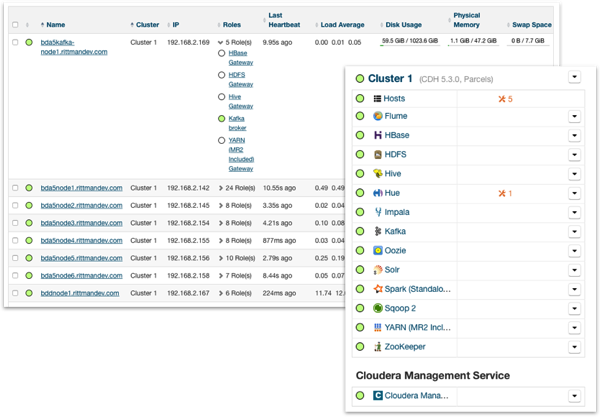This screenshot has width=600, height=417.
Task: Click the health icon for bddnode1 host
Action: [29, 293]
